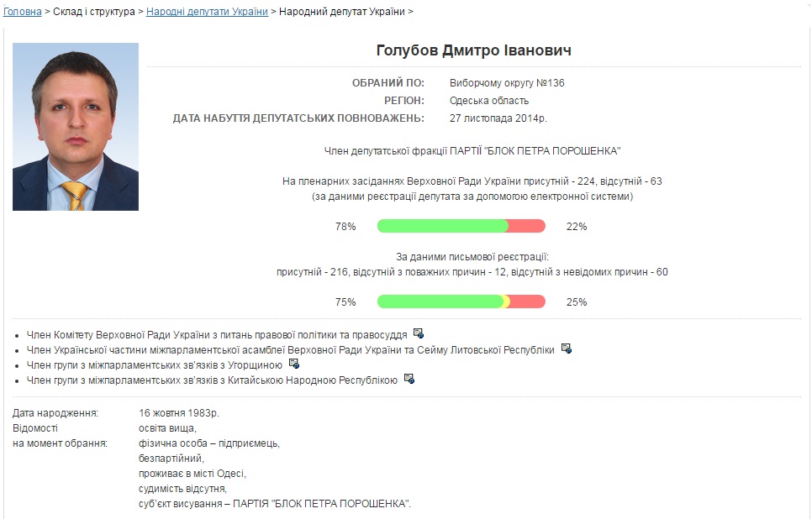Click the birth date 16 жовтня 1983р.

(179, 412)
